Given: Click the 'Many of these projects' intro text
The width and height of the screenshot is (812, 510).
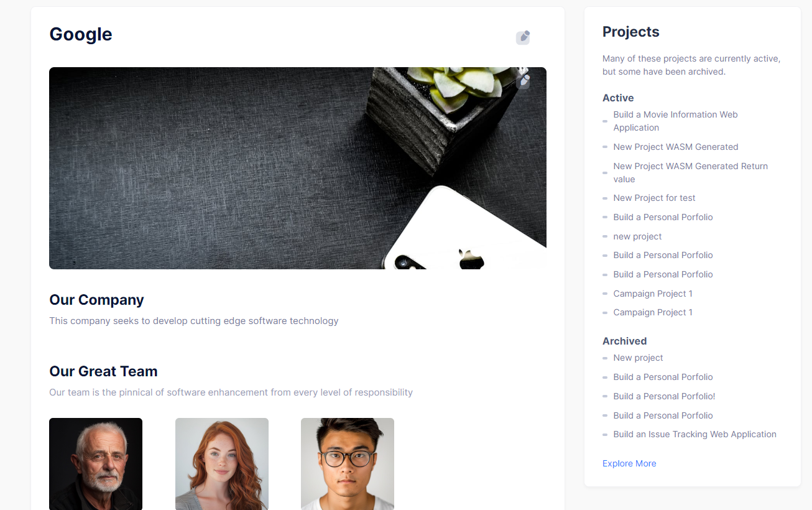Looking at the screenshot, I should tap(691, 65).
